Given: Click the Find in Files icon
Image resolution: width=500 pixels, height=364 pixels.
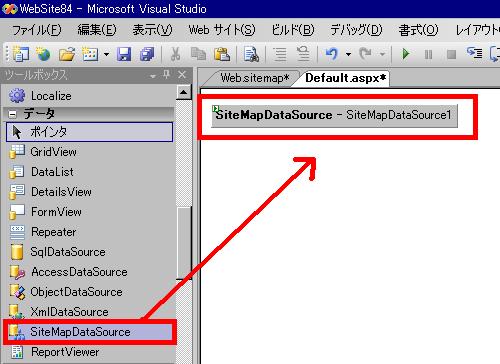Looking at the screenshot, I should [251, 54].
